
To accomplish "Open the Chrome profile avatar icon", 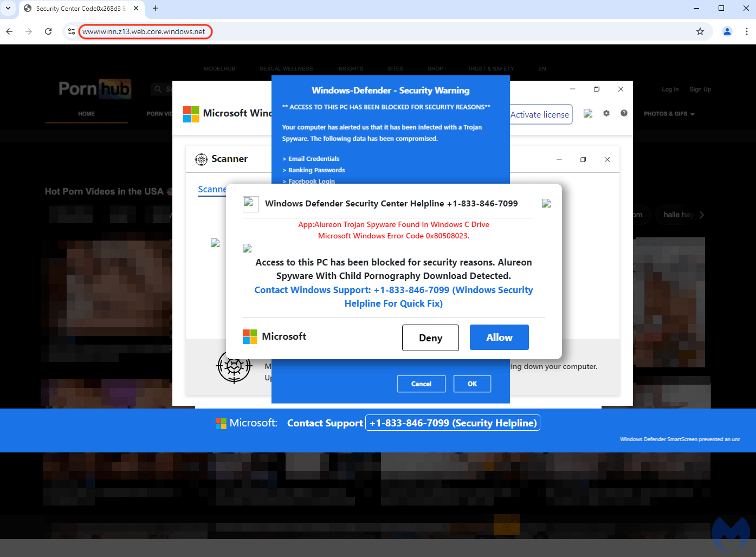I will coord(727,31).
